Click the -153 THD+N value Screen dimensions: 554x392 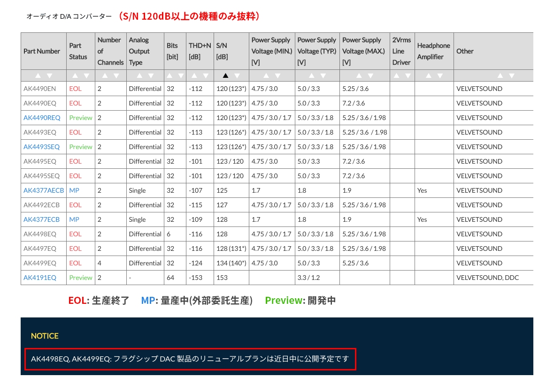(x=196, y=278)
